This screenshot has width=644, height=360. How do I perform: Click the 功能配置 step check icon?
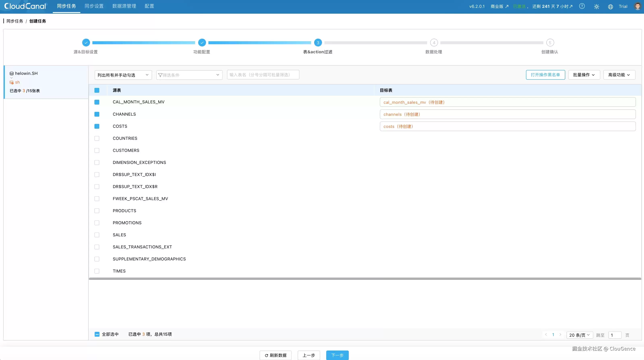(x=202, y=43)
